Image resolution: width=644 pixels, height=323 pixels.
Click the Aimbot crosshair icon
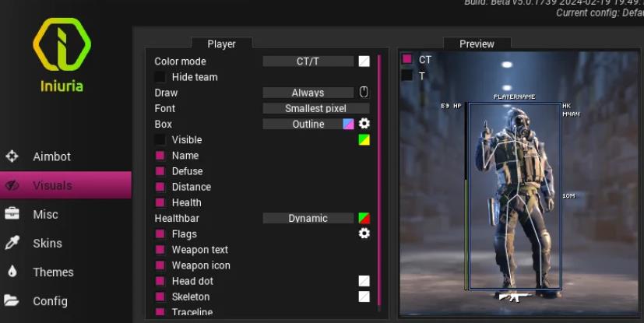[12, 156]
